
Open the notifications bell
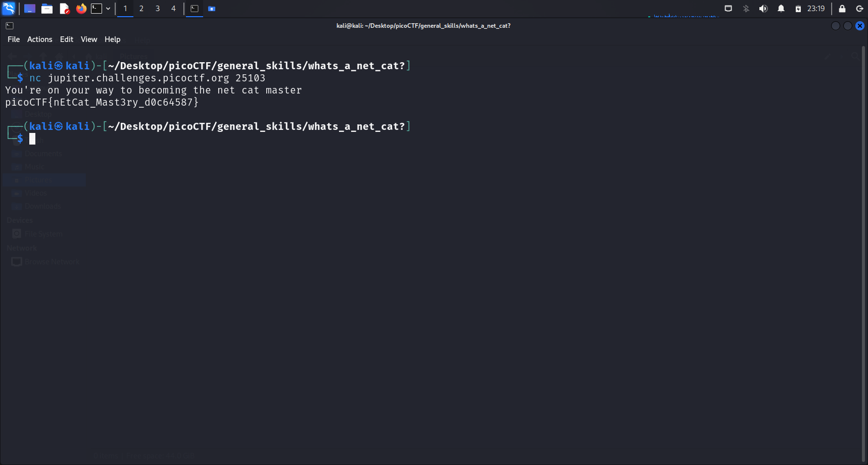(781, 9)
